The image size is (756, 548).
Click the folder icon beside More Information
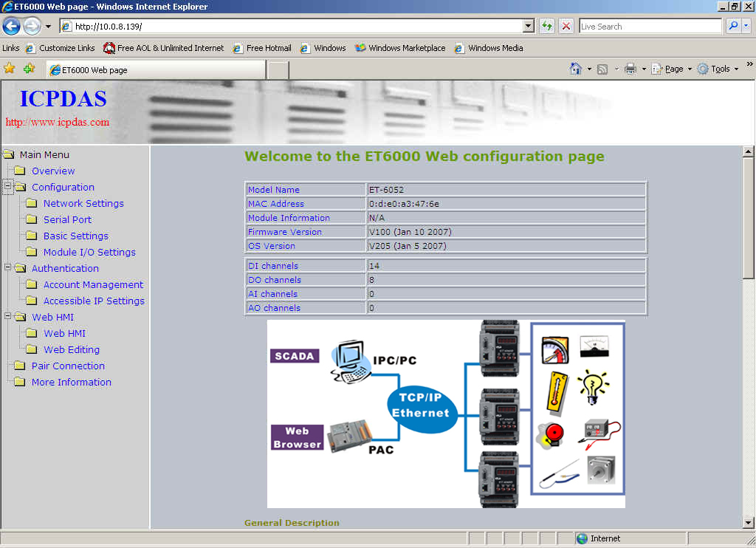coord(20,382)
